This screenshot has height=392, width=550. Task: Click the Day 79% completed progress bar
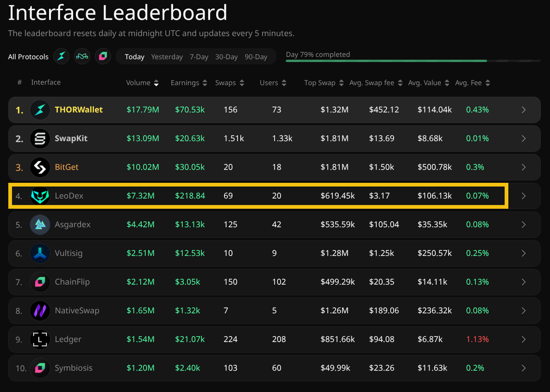pos(413,61)
